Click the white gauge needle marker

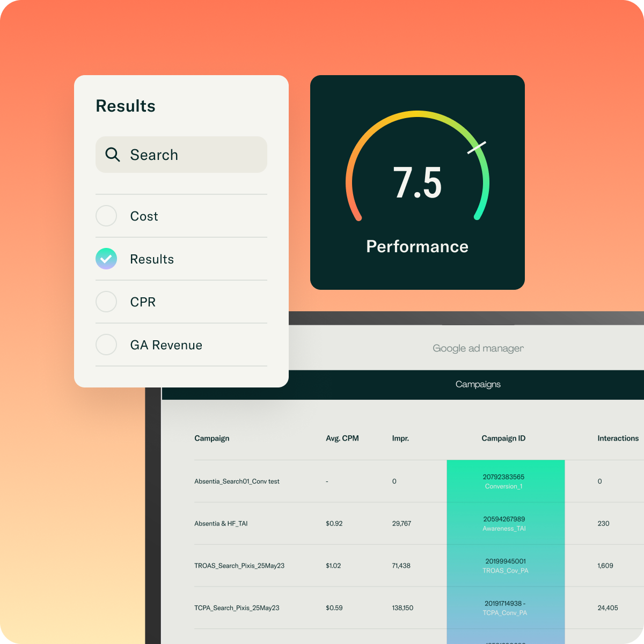476,148
